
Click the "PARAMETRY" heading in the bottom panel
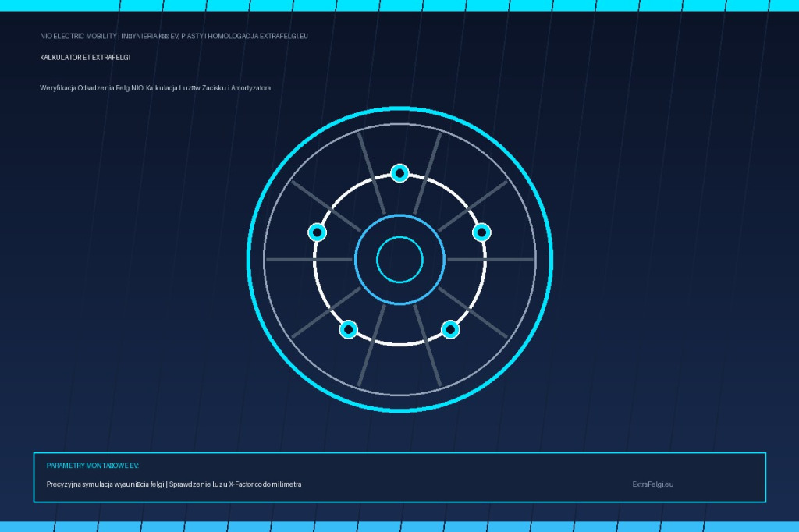pos(92,466)
